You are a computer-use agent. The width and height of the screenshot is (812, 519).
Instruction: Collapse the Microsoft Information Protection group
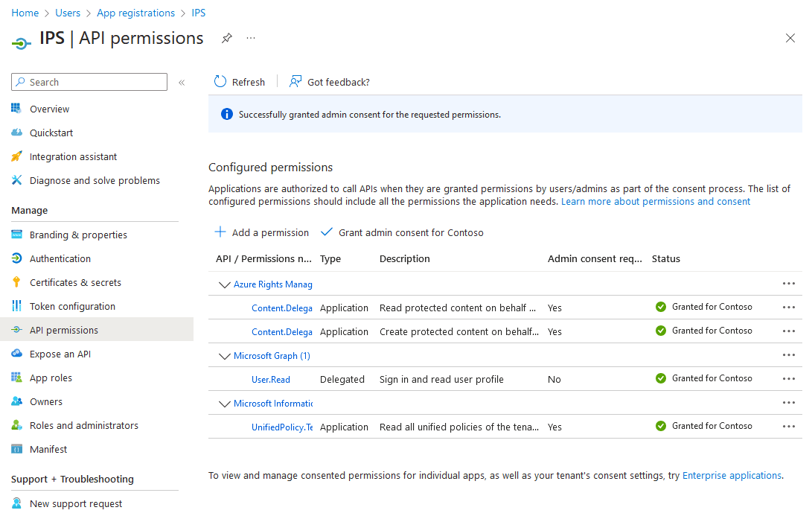tap(225, 403)
